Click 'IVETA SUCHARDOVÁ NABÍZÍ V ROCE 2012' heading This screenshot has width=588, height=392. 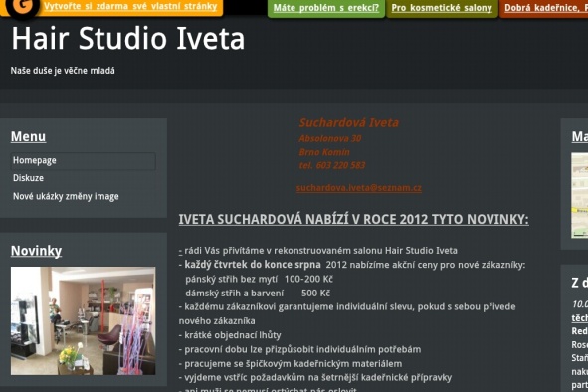click(353, 220)
